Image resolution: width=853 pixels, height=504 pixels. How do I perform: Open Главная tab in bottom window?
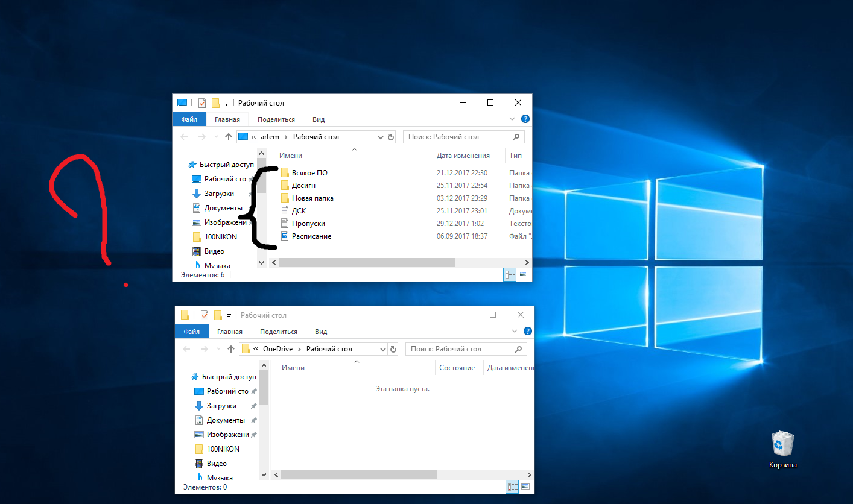pos(230,332)
